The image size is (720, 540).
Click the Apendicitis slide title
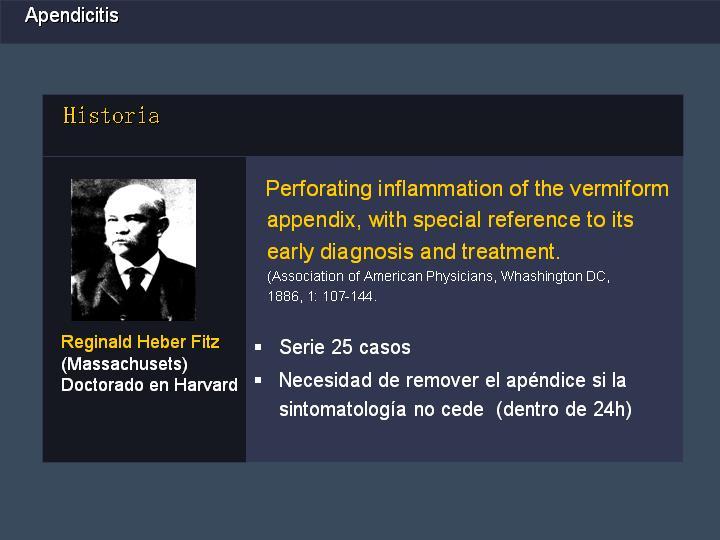[x=71, y=16]
